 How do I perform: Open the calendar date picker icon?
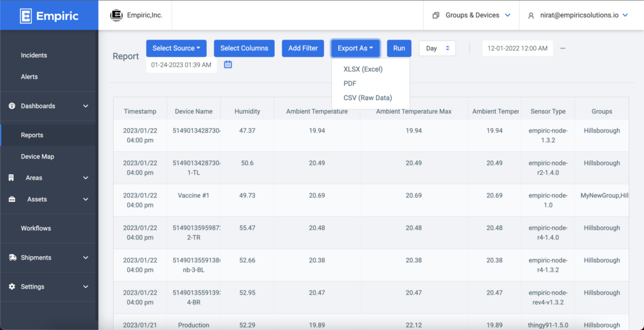pyautogui.click(x=228, y=65)
